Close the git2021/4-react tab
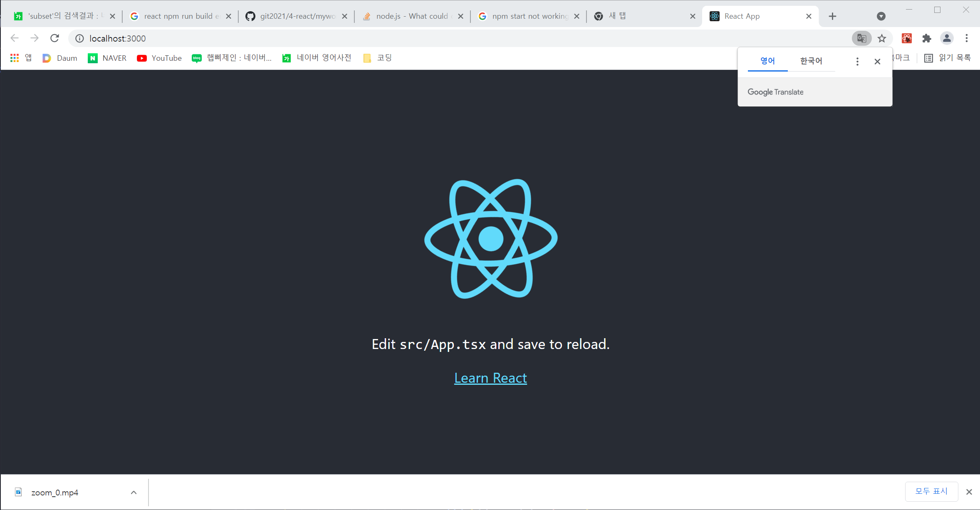The width and height of the screenshot is (980, 510). (344, 16)
